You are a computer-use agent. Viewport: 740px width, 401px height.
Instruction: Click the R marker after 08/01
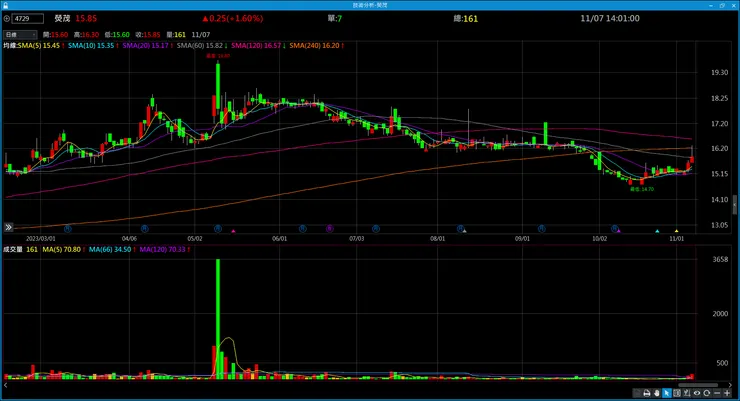(460, 229)
